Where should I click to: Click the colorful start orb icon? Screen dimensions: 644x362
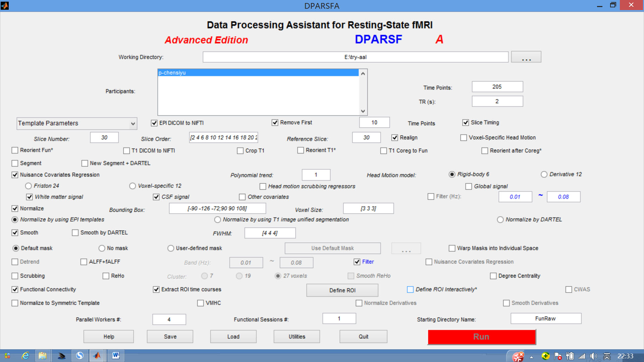[7, 356]
